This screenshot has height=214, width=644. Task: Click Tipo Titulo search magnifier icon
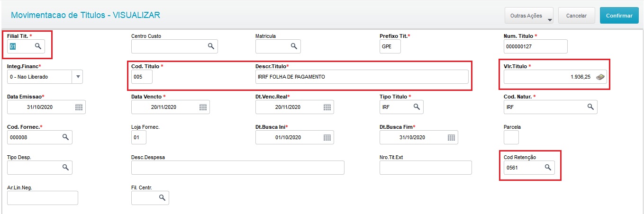pos(417,107)
